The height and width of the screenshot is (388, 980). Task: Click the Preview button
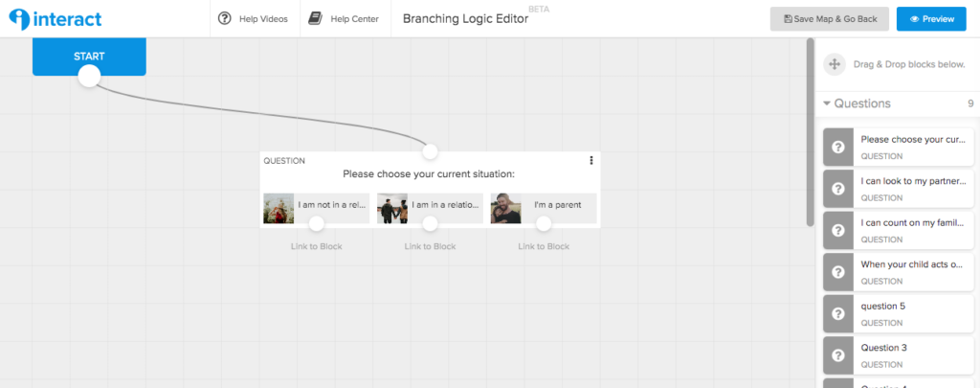[x=932, y=19]
